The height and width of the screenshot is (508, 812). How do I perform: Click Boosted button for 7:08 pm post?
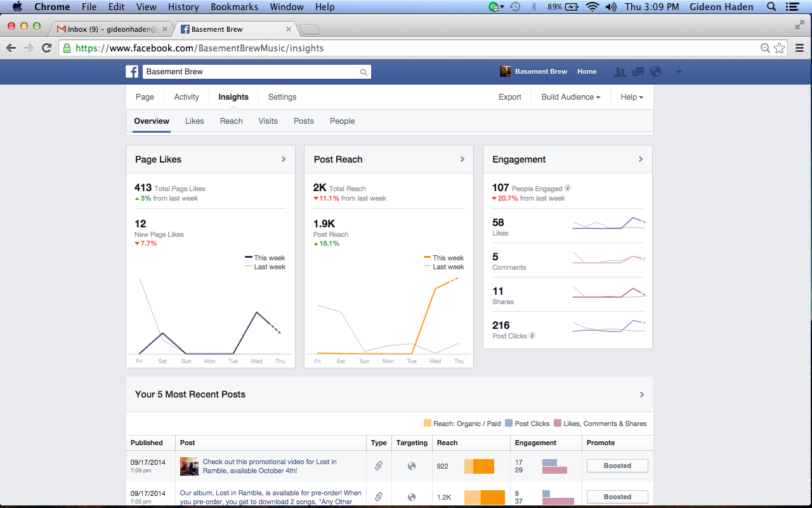pos(617,465)
